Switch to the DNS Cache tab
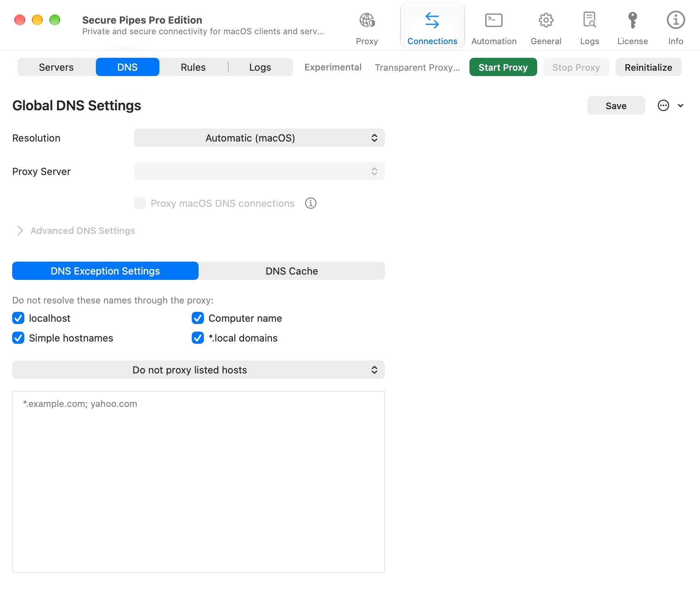This screenshot has height=594, width=700. coord(292,271)
